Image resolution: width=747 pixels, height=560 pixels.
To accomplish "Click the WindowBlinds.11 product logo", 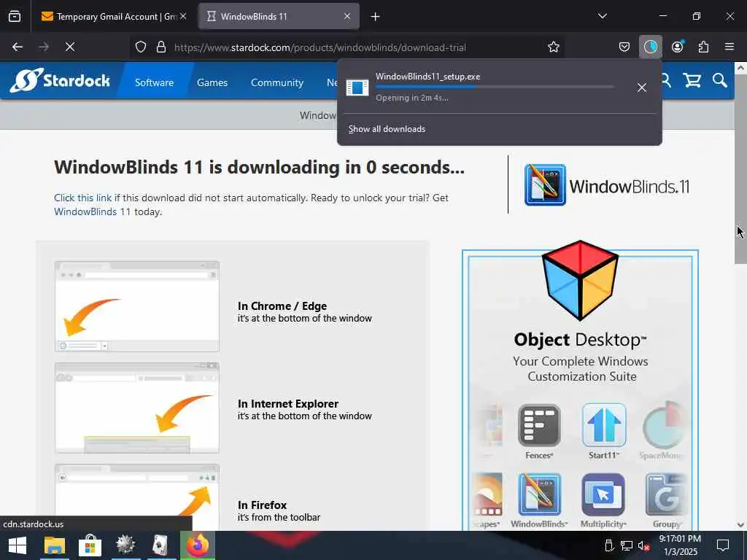I will [x=606, y=184].
